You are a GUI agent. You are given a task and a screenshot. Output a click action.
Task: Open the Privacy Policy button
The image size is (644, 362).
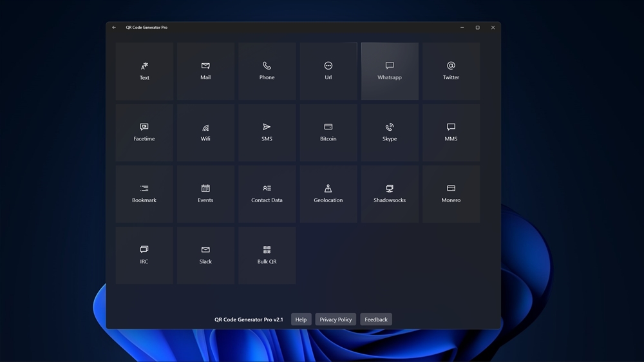click(x=336, y=319)
